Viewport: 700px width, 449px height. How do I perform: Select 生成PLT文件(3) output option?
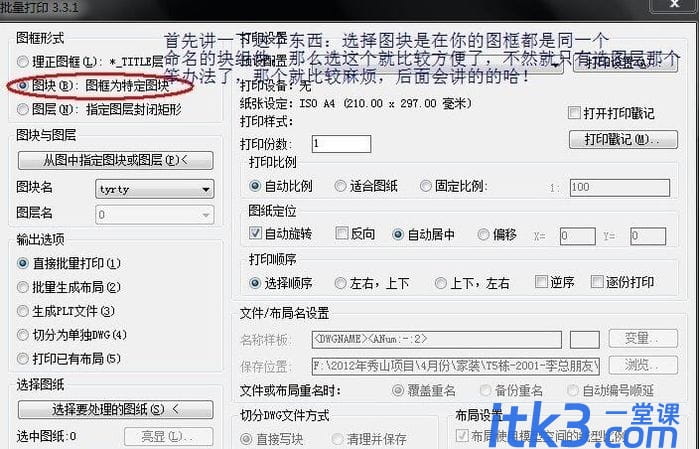pyautogui.click(x=23, y=311)
